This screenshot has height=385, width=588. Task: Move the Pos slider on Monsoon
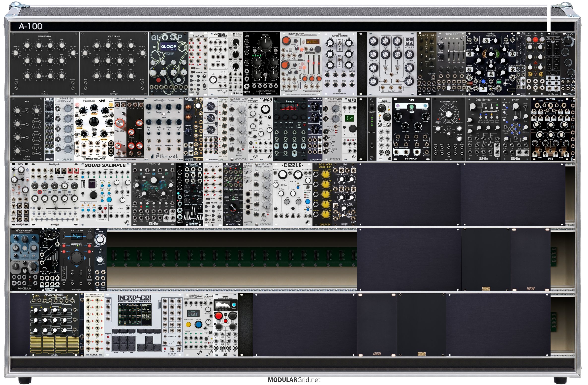449,51
